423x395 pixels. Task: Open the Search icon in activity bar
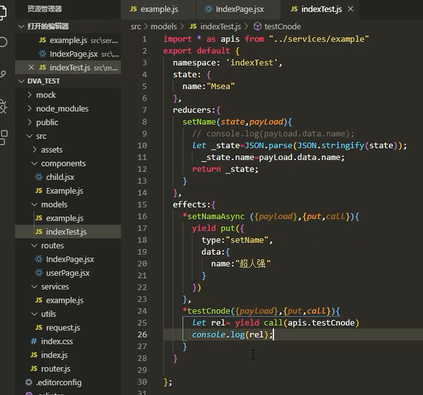click(3, 42)
